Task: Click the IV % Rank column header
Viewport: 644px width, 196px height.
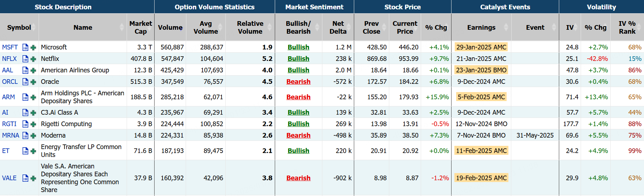Action: pos(627,28)
